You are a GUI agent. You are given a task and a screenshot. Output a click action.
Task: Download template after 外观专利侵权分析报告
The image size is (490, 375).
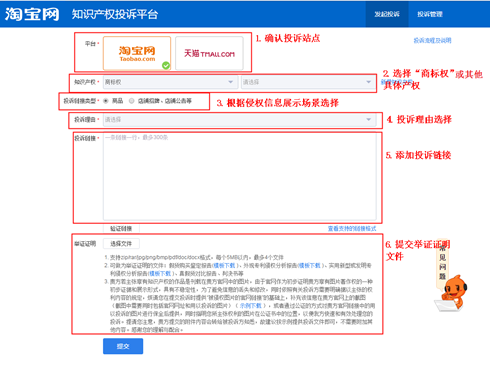click(309, 266)
